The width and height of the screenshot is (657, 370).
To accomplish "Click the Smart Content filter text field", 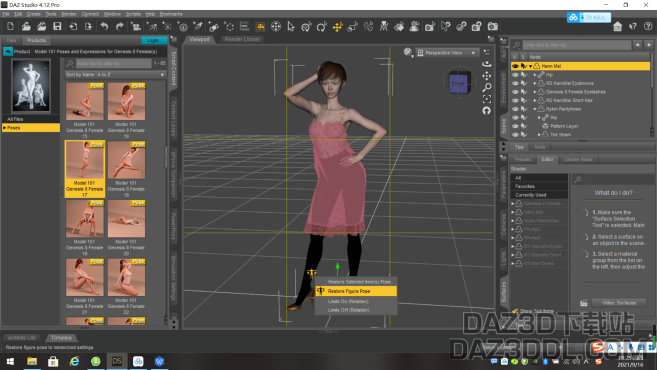I will (114, 63).
